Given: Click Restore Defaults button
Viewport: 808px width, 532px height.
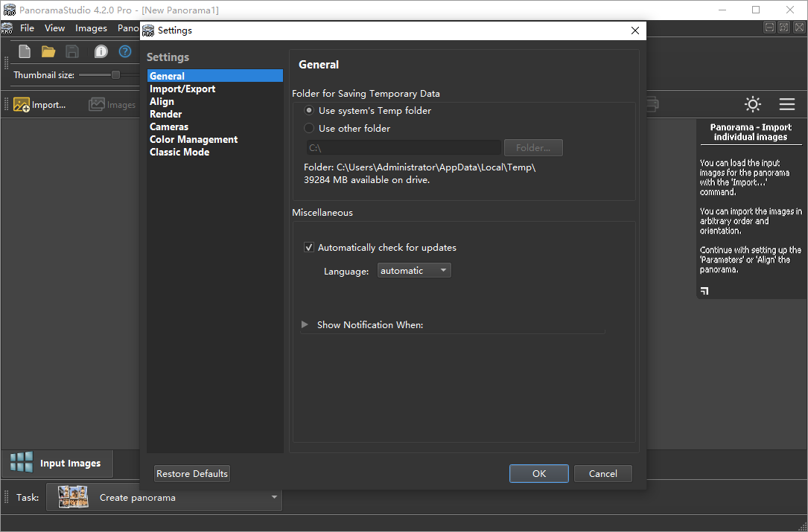Looking at the screenshot, I should pyautogui.click(x=192, y=473).
